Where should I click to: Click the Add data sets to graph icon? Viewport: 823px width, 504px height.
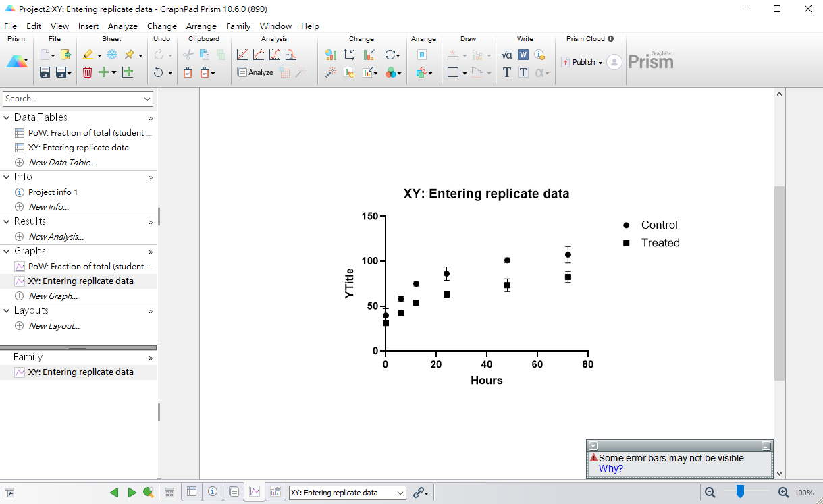click(x=349, y=72)
